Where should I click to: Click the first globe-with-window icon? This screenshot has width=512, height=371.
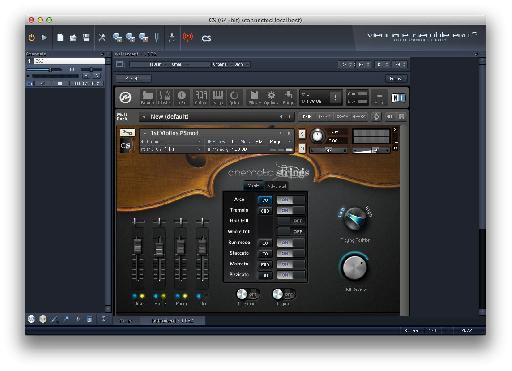117,38
